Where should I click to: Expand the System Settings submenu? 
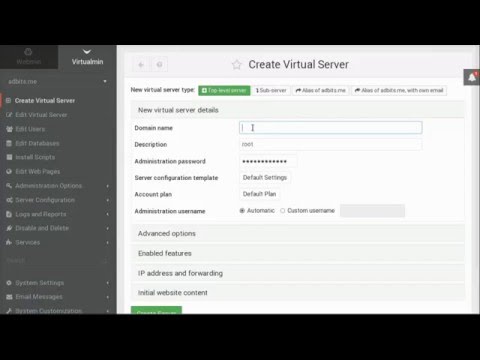point(108,283)
